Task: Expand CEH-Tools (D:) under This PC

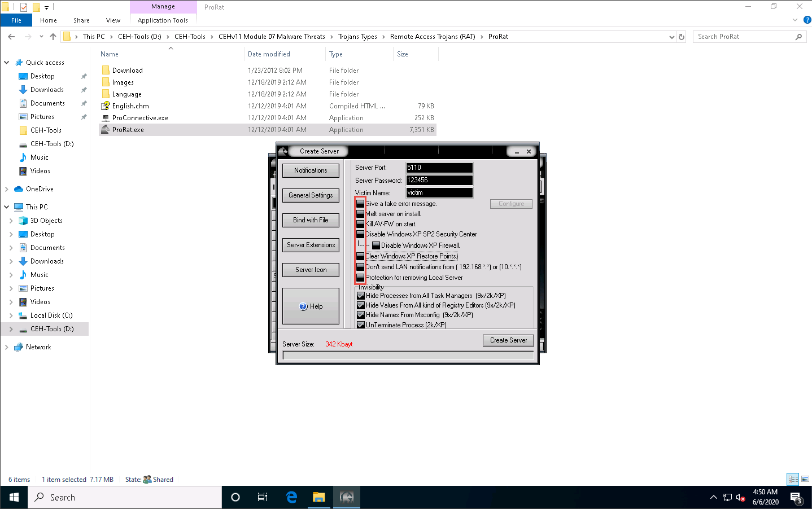Action: pyautogui.click(x=11, y=329)
